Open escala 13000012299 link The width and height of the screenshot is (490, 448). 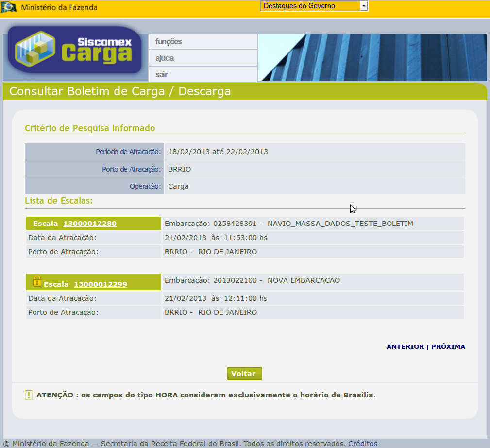click(100, 284)
